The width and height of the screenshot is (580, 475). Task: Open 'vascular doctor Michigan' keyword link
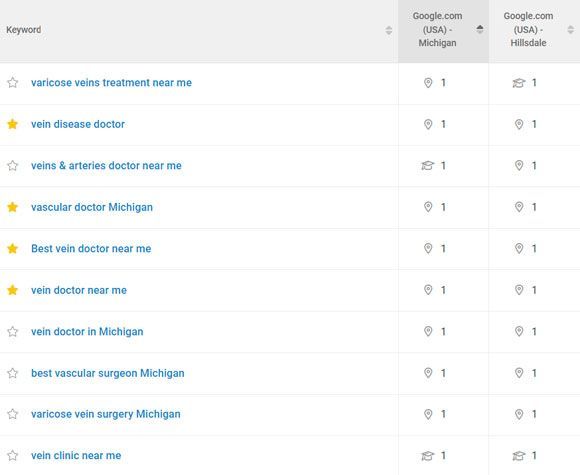tap(92, 207)
